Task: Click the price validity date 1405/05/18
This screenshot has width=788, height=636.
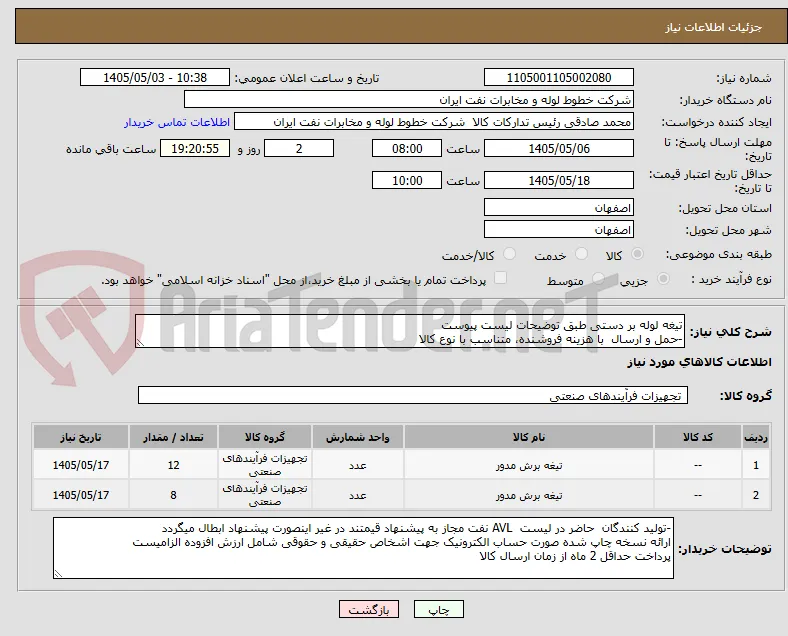Action: pyautogui.click(x=559, y=180)
